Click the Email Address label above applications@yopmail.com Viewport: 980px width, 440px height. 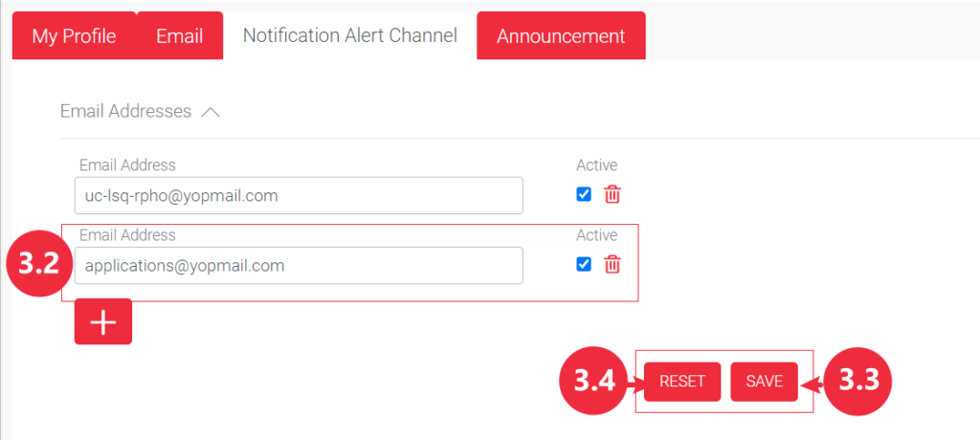pos(127,235)
